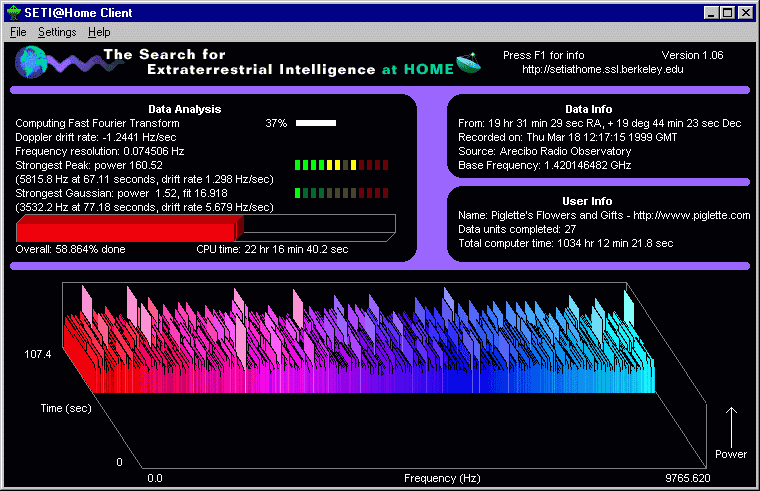Click 'Name: Piglette's Flowers and Gifts' line

[x=604, y=215]
